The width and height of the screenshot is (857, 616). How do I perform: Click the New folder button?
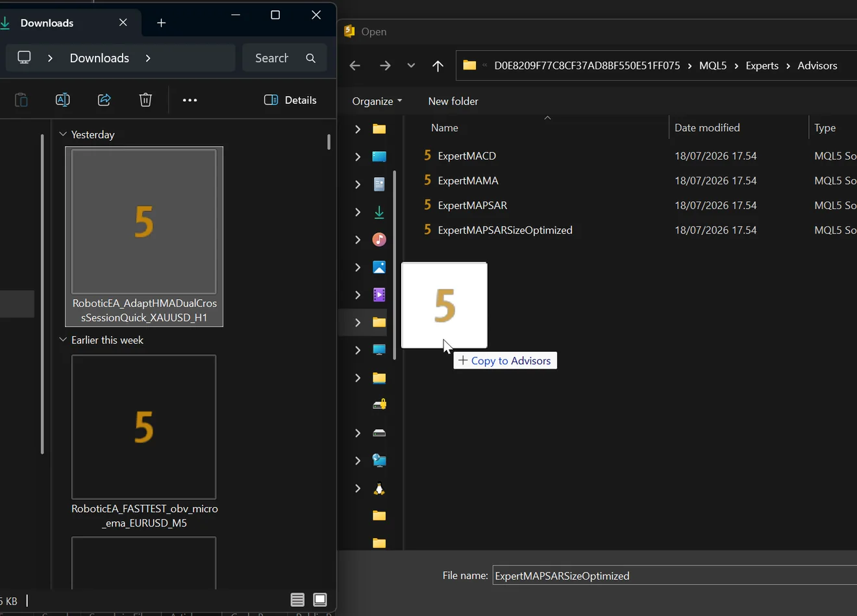453,101
